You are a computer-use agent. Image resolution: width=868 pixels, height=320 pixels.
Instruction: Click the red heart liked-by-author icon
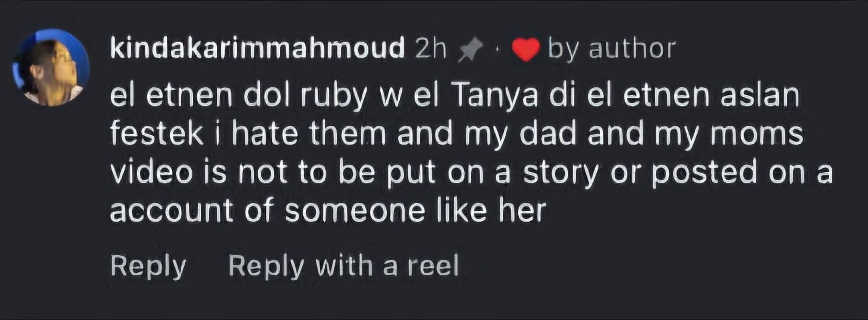[x=526, y=50]
